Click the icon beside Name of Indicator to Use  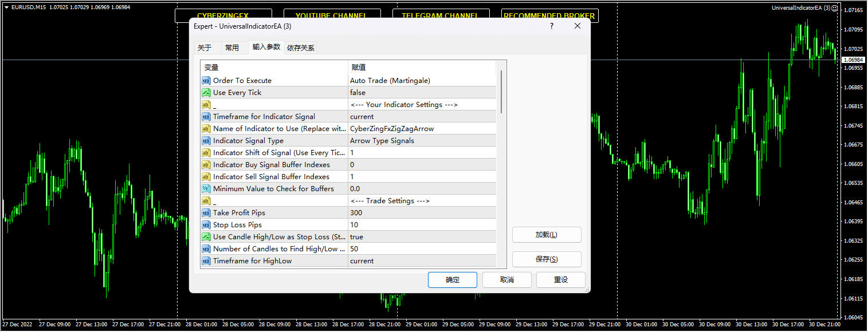click(206, 129)
